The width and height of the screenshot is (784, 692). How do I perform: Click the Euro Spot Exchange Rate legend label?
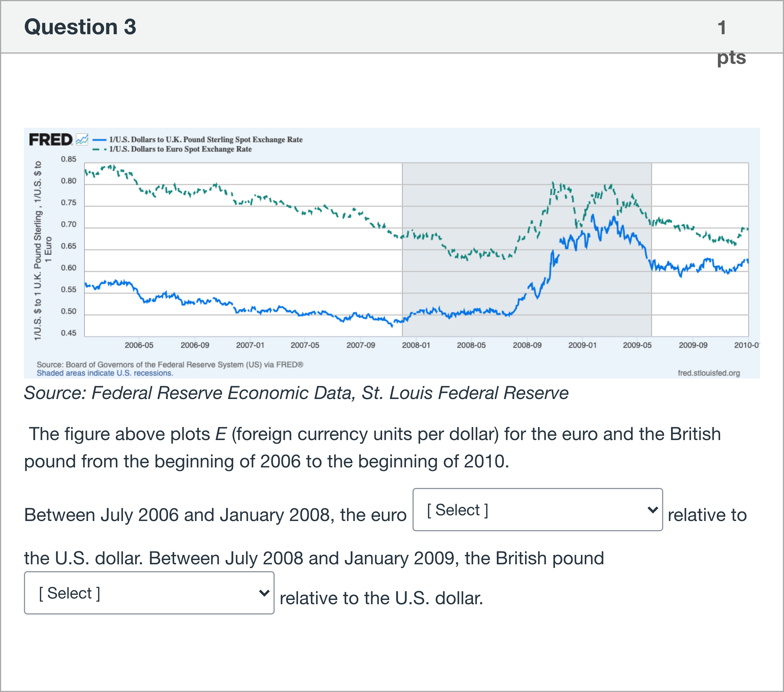tap(180, 149)
